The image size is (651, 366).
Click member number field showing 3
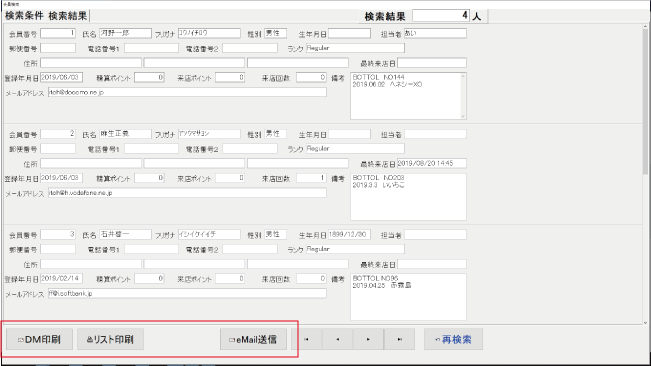[x=58, y=234]
